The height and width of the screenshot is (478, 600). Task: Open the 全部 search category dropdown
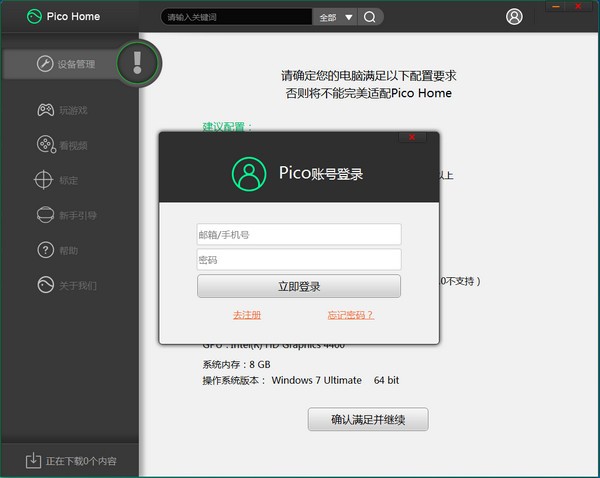tap(336, 17)
